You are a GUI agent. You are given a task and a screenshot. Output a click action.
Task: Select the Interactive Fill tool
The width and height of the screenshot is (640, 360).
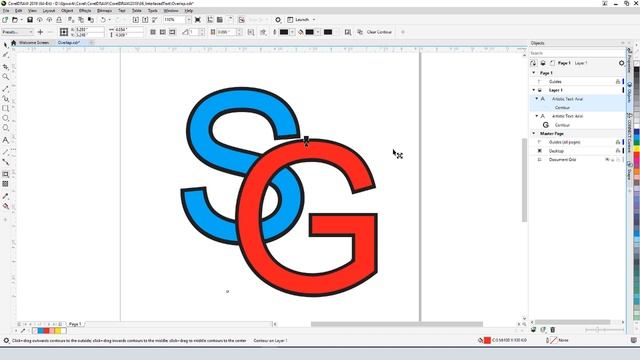5,206
